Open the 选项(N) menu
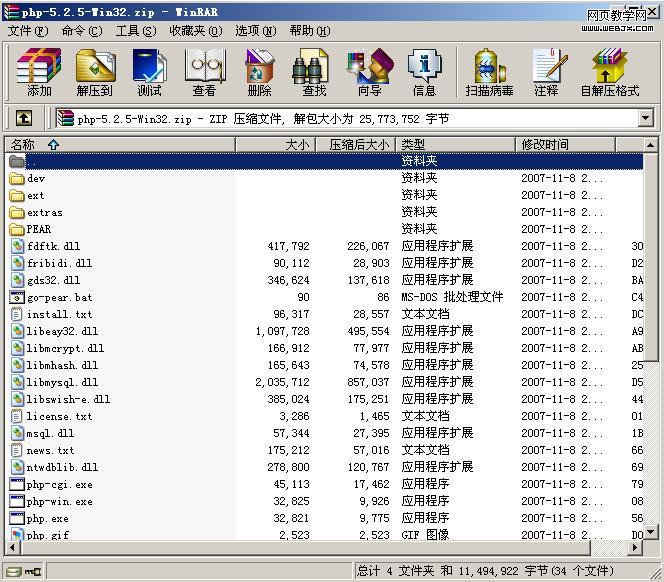Image resolution: width=664 pixels, height=582 pixels. (x=256, y=31)
